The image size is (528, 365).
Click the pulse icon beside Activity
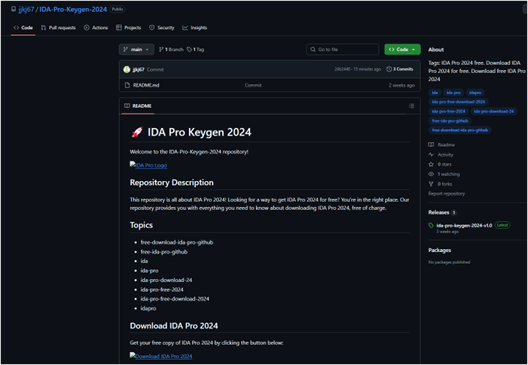coord(431,155)
